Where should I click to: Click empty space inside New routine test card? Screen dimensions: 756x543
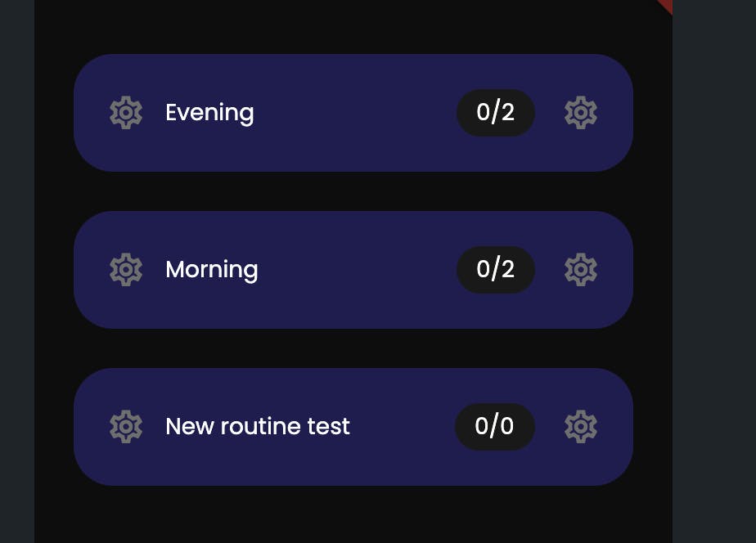click(x=401, y=427)
